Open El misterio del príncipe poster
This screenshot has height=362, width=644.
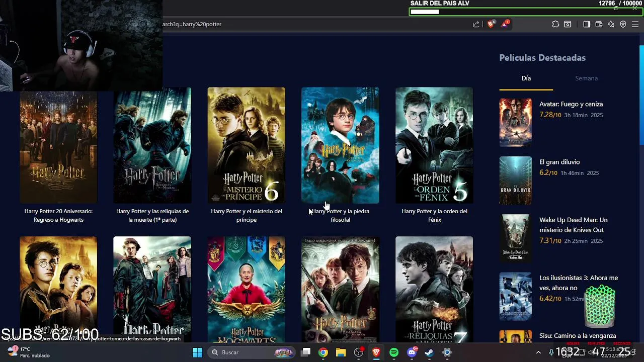coord(247,145)
